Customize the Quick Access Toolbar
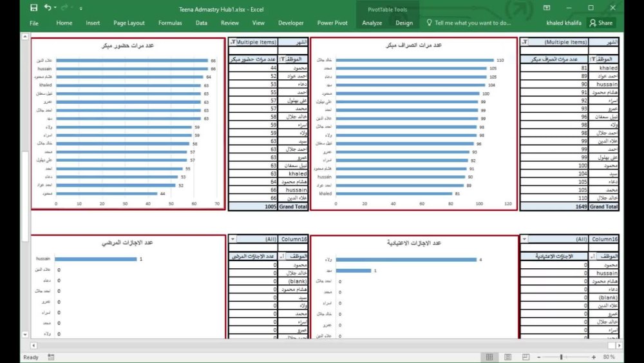The width and height of the screenshot is (644, 363). [x=81, y=8]
